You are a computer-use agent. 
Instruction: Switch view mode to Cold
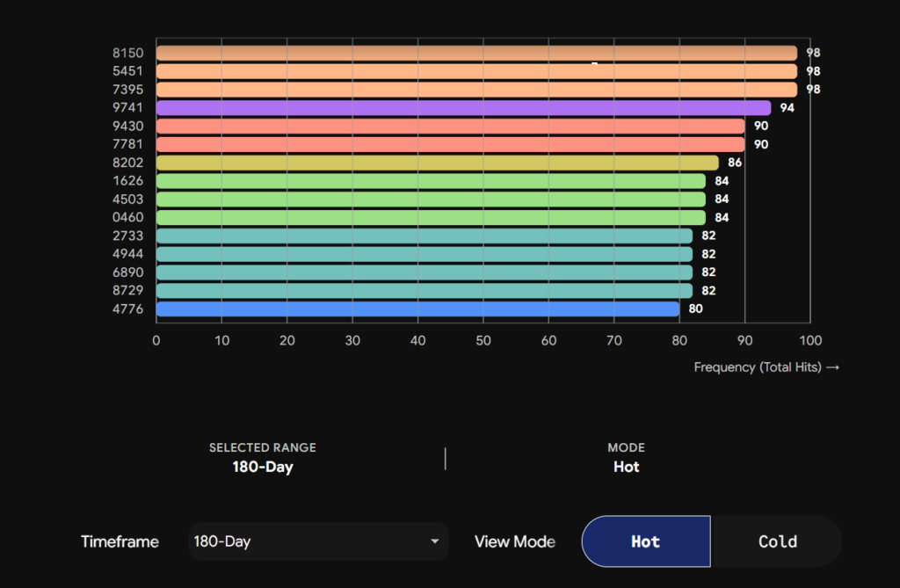[777, 541]
